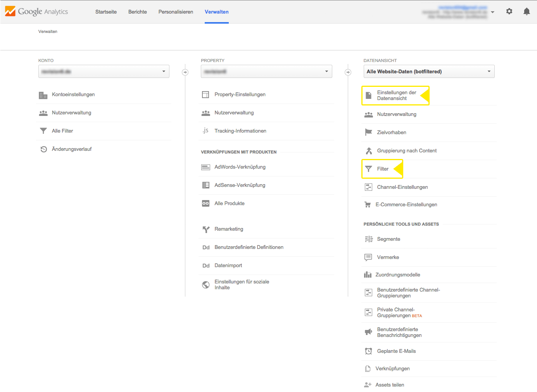The height and width of the screenshot is (392, 537).
Task: Open the Konto account dropdown
Action: tap(104, 71)
